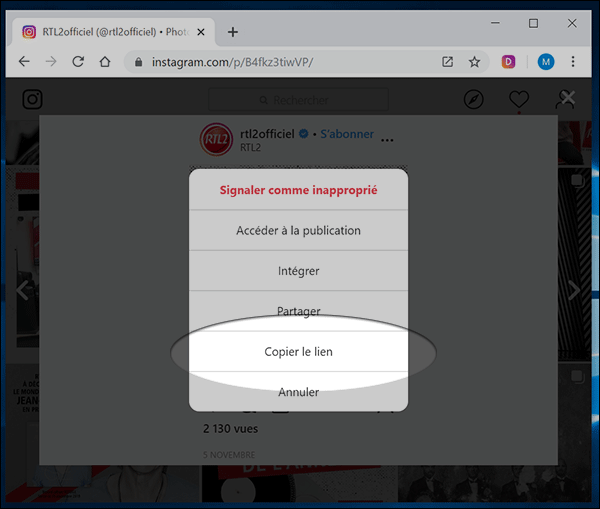Image resolution: width=600 pixels, height=509 pixels.
Task: Open a new browser tab
Action: point(233,32)
